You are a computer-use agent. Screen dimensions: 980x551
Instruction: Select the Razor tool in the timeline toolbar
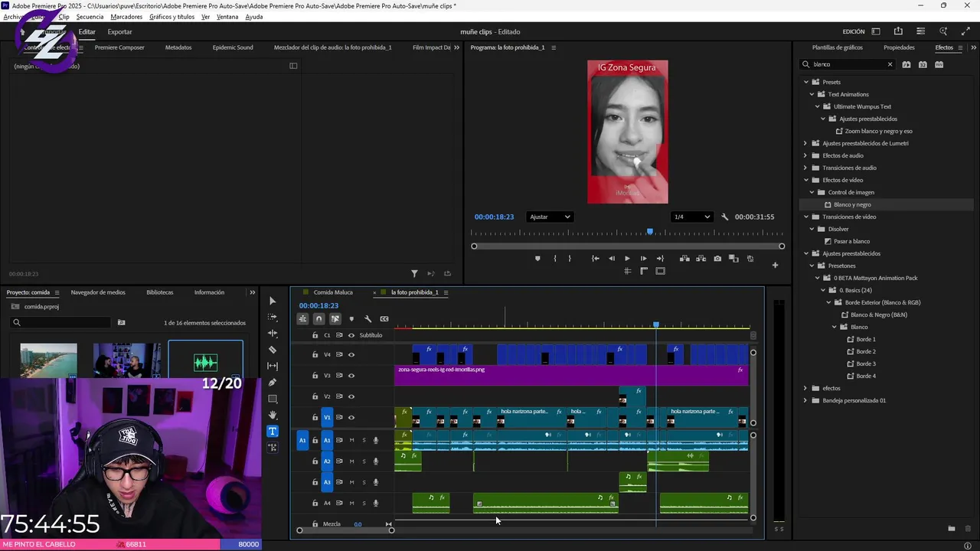click(x=273, y=350)
